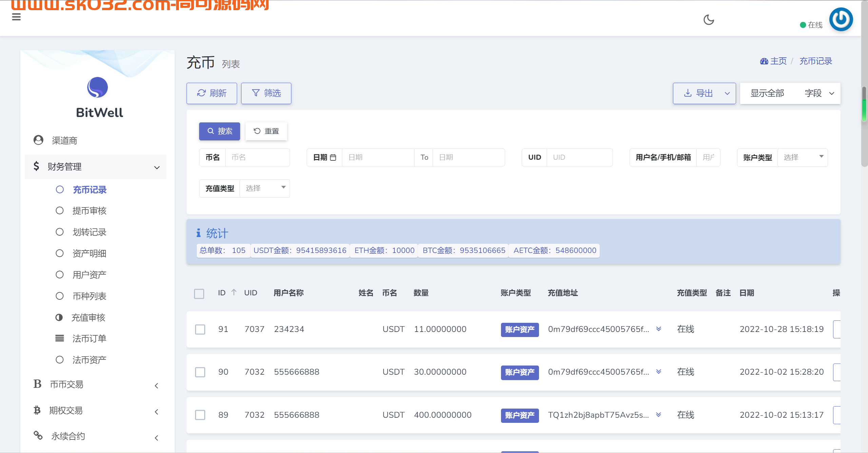Open the user avatar power icon

coord(841,19)
